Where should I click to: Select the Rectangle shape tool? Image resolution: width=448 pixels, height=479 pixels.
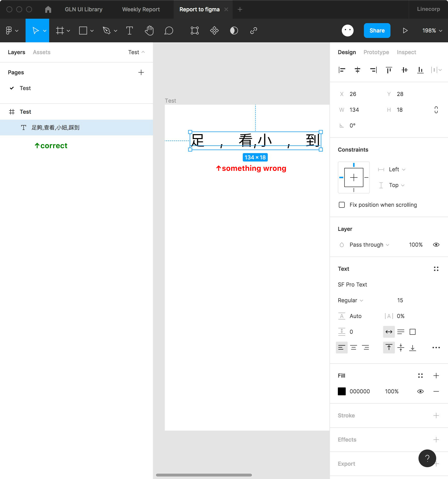[x=83, y=31]
